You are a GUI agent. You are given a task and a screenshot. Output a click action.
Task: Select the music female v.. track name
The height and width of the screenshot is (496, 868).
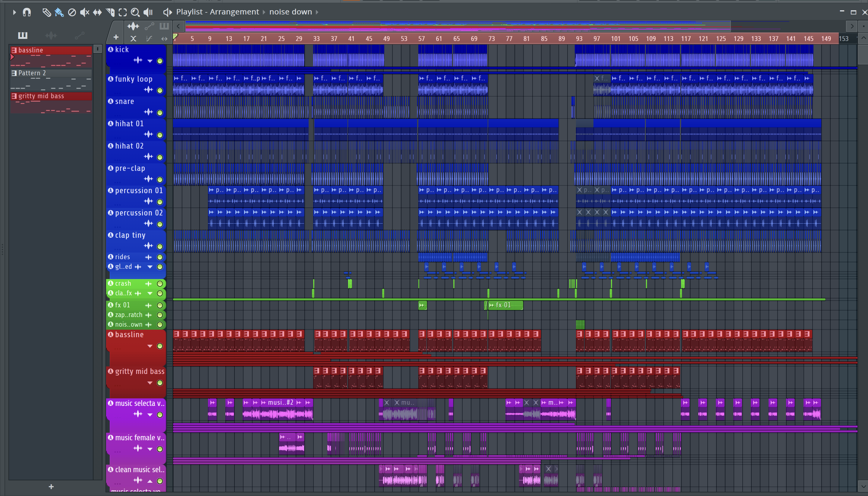140,438
